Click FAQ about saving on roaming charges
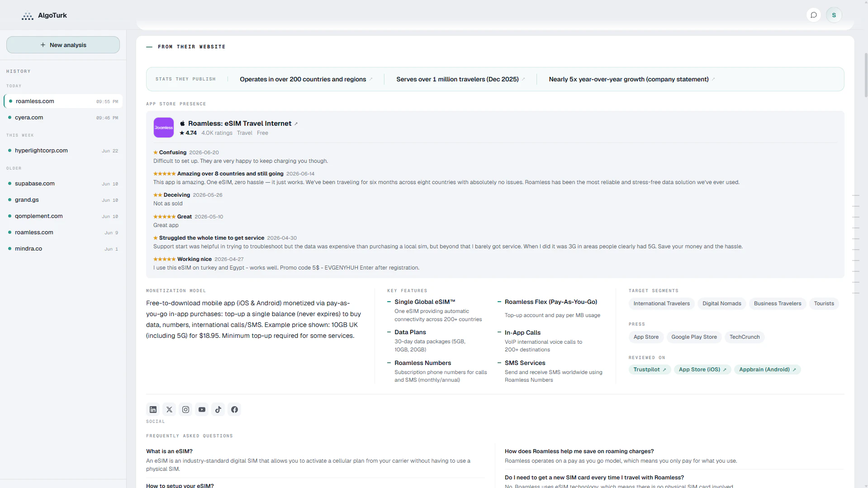The image size is (868, 488). point(579,451)
